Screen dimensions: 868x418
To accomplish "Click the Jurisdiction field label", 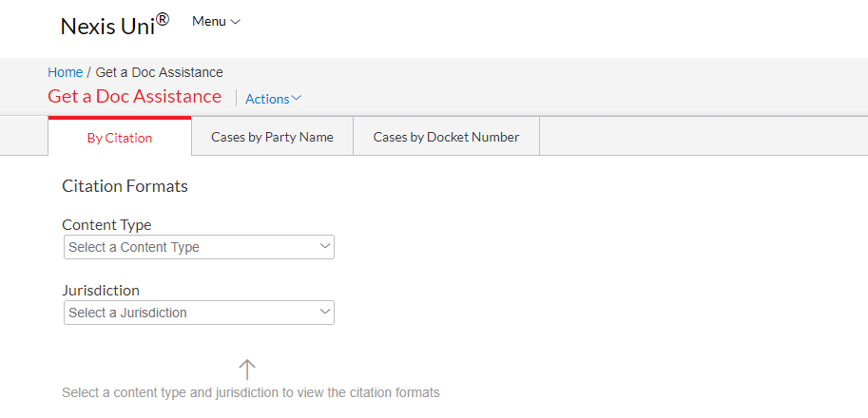I will point(101,291).
